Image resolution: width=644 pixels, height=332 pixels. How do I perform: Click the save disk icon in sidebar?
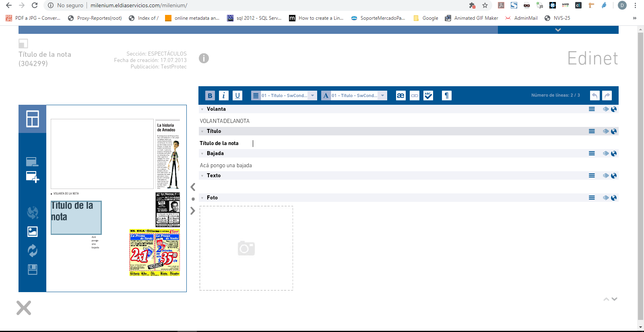coord(33,270)
